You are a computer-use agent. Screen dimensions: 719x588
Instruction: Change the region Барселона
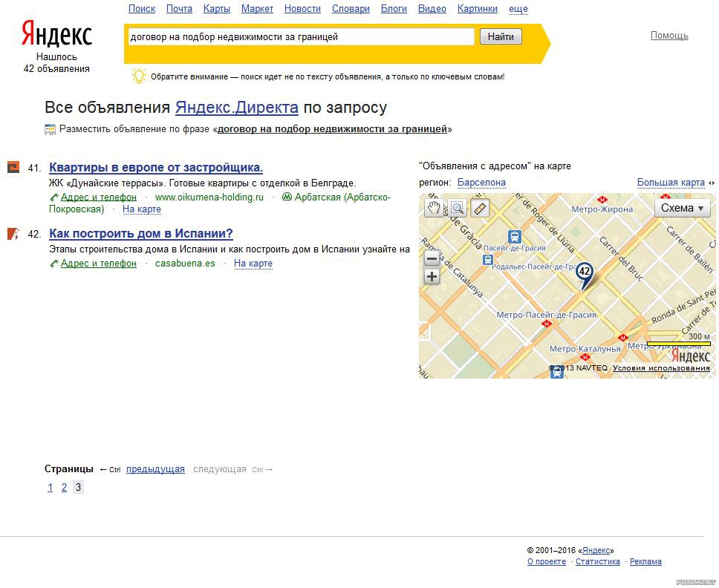[481, 183]
